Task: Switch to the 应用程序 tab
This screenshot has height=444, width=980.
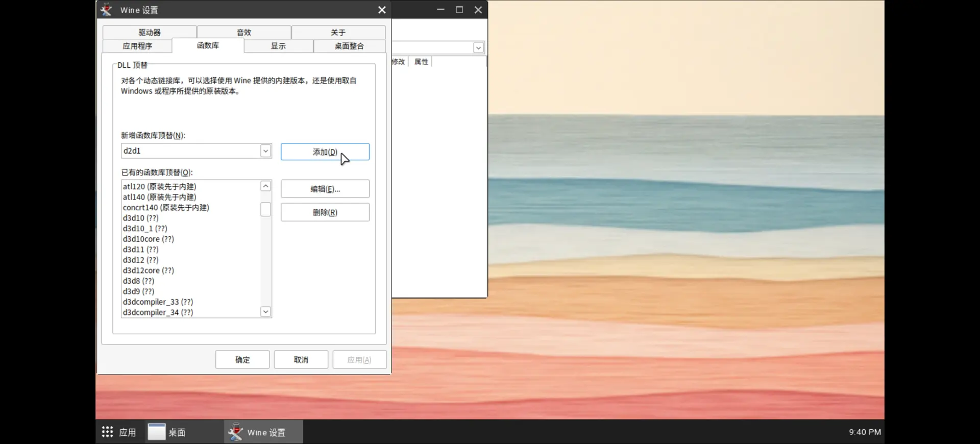Action: 137,46
